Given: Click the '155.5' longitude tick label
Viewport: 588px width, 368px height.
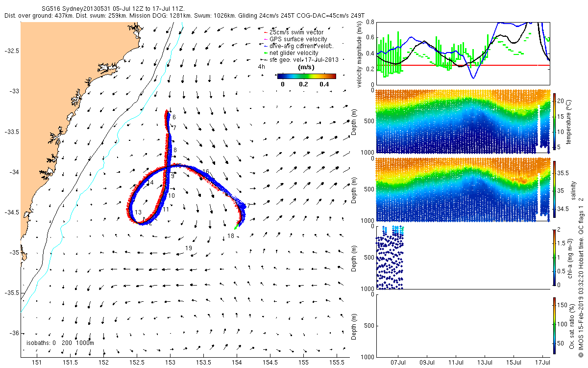Looking at the screenshot, I should pyautogui.click(x=337, y=363).
